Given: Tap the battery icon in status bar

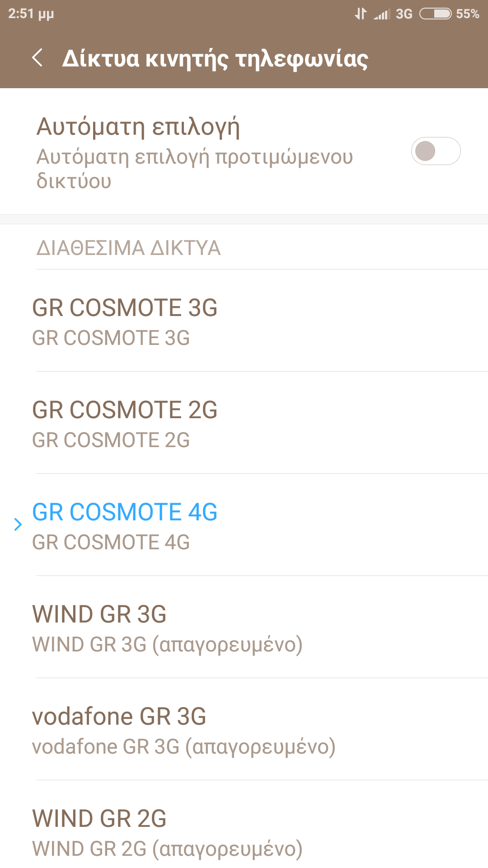Looking at the screenshot, I should point(435,14).
